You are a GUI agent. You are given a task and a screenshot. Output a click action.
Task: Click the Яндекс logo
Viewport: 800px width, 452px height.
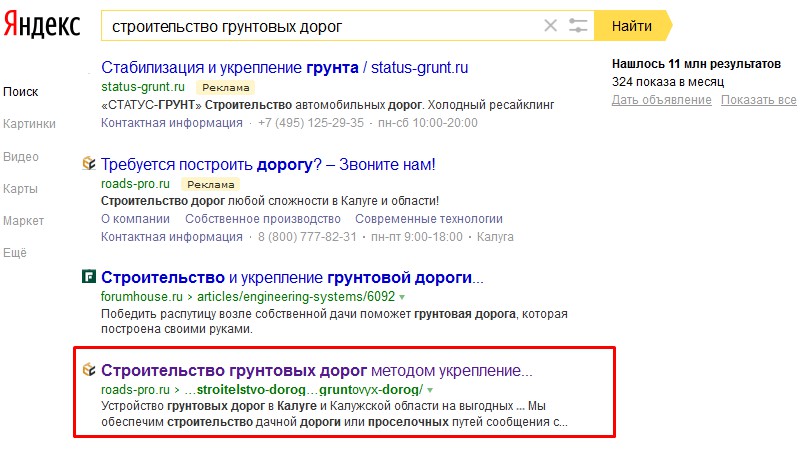42,25
